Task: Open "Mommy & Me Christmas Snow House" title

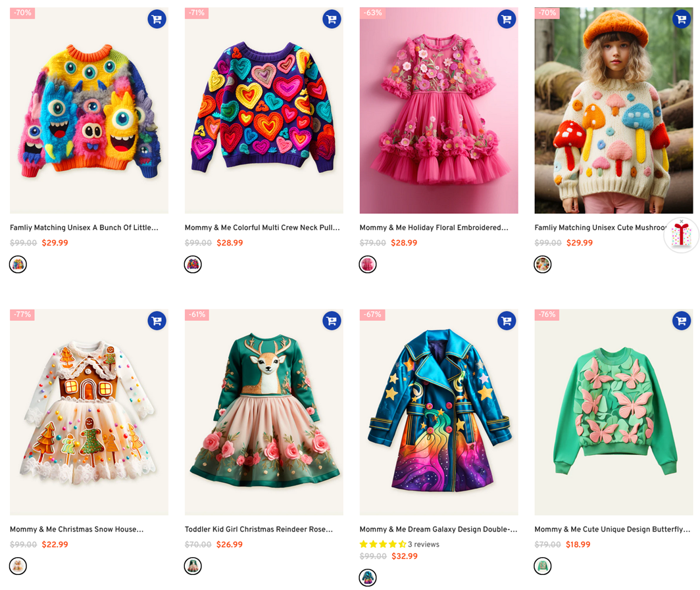Action: (76, 529)
